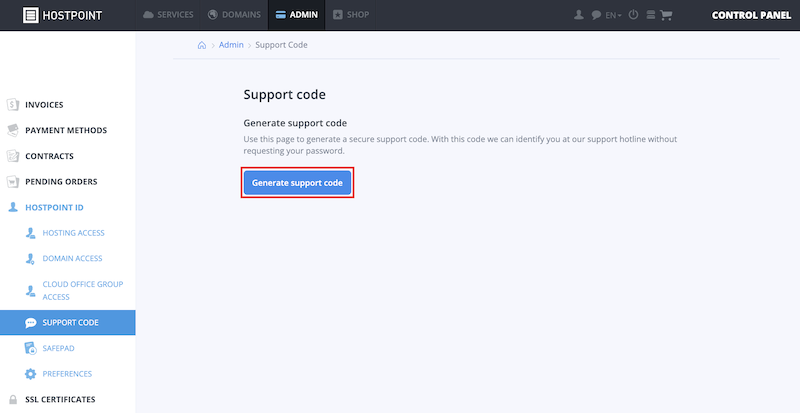
Task: Open the Services tab
Action: (x=168, y=15)
